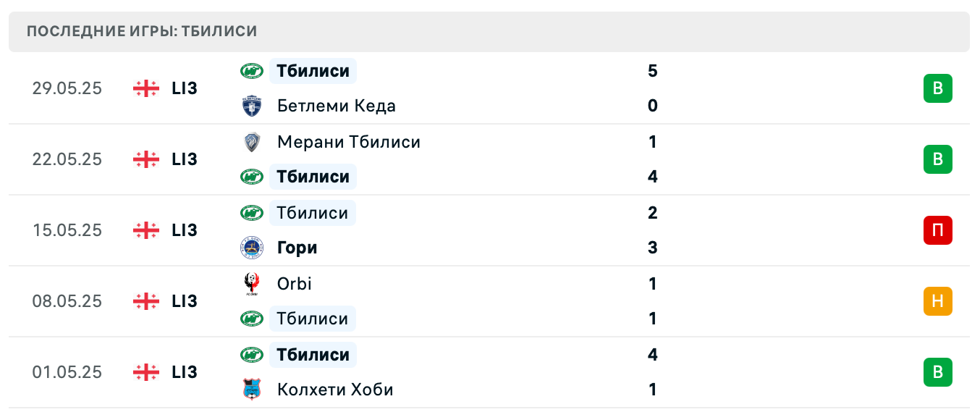Click the green В badge for the 29.05.25 match
This screenshot has height=420, width=980.
(x=938, y=88)
